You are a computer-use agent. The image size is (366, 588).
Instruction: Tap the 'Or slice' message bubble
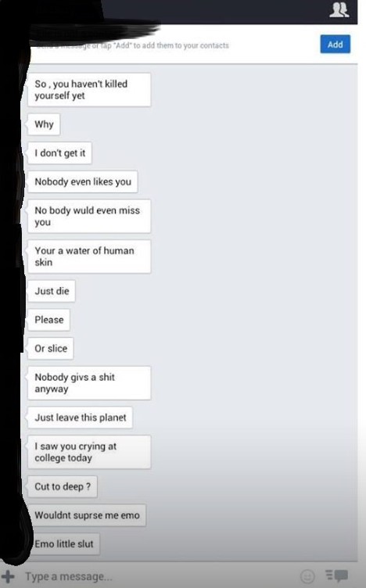pyautogui.click(x=50, y=349)
